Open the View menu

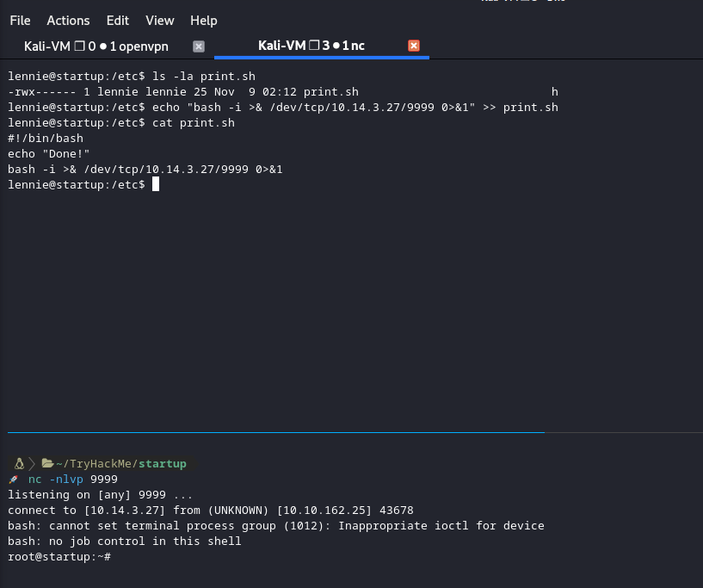pos(159,21)
